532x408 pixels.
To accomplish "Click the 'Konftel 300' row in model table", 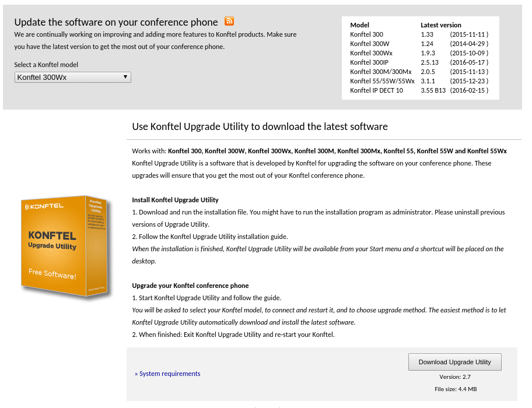I will tap(419, 34).
